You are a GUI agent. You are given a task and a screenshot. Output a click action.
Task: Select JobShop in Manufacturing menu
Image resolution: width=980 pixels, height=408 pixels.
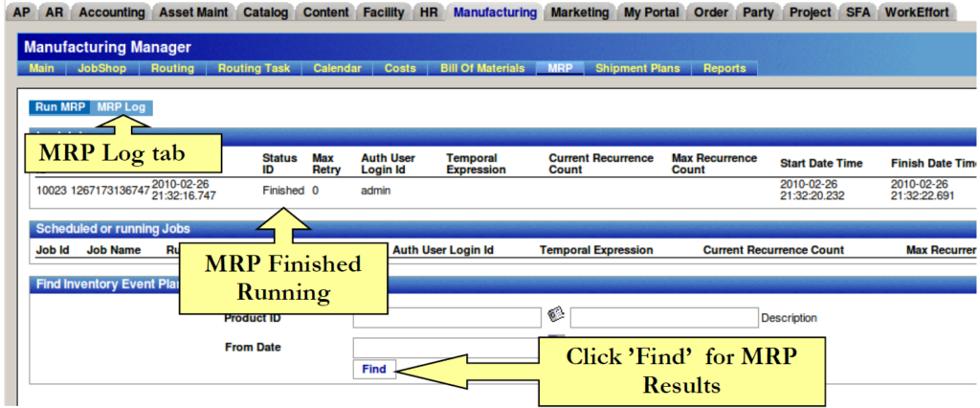pyautogui.click(x=101, y=68)
